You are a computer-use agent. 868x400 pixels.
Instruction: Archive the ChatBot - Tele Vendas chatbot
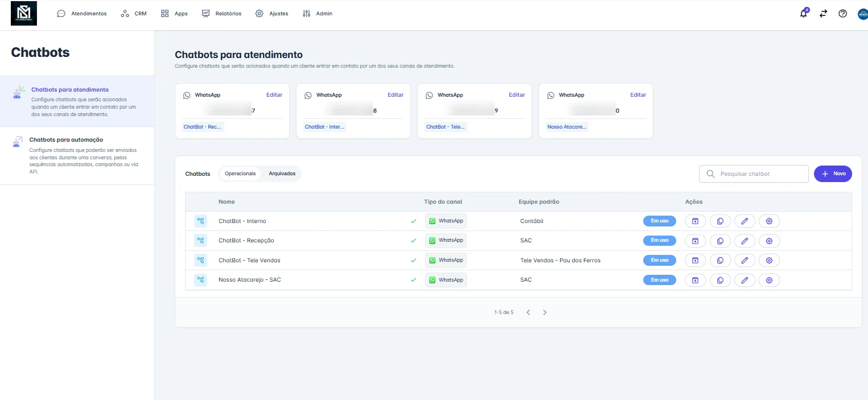tap(695, 261)
